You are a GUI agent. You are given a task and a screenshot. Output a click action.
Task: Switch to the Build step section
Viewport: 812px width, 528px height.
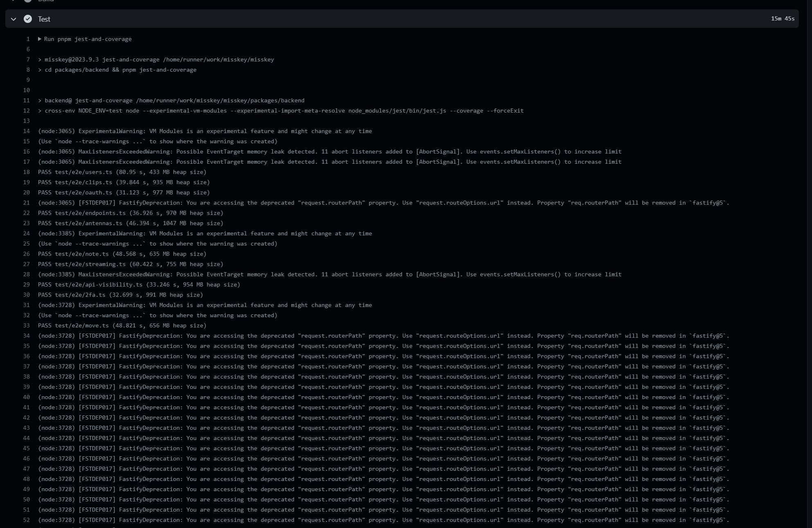[45, 1]
